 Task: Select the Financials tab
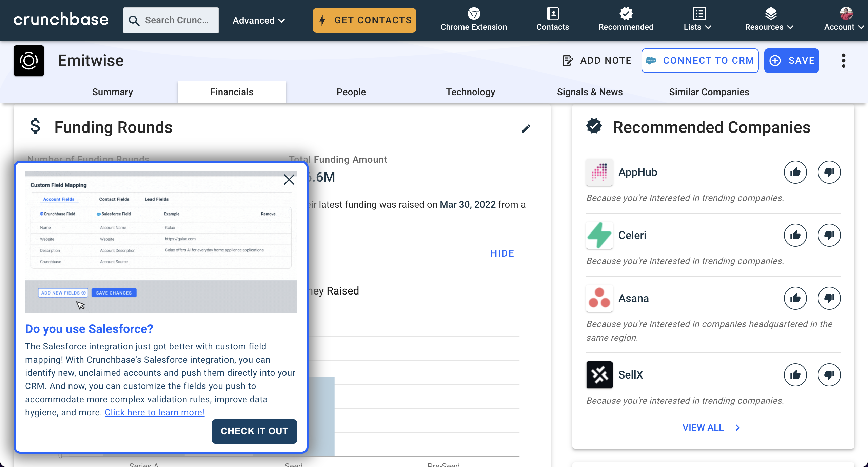click(x=232, y=92)
